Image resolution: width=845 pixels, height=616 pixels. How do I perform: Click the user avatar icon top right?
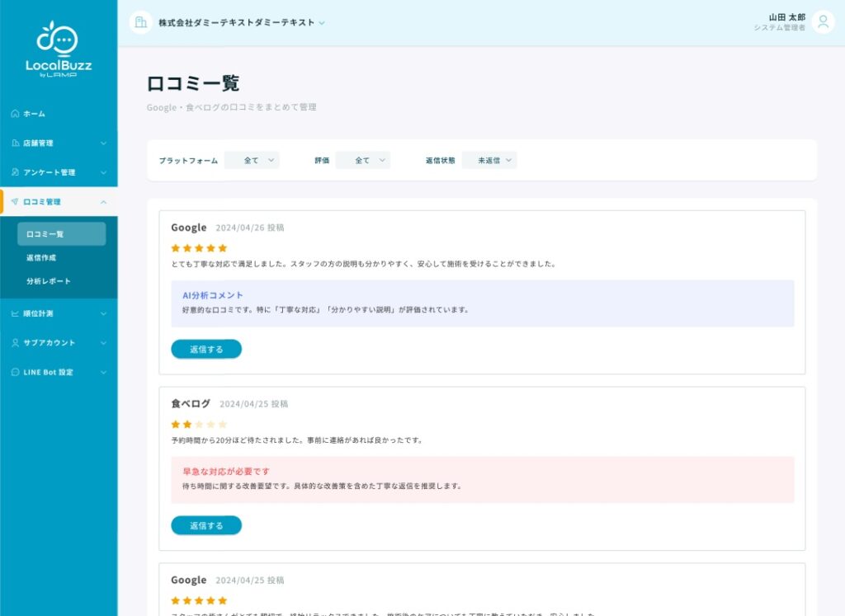click(823, 22)
